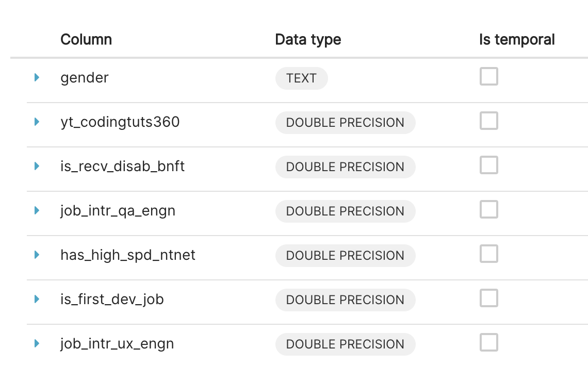Screen dimensions: 588x366
Task: Open details for has_high_spd_ntnet column
Action: point(36,254)
